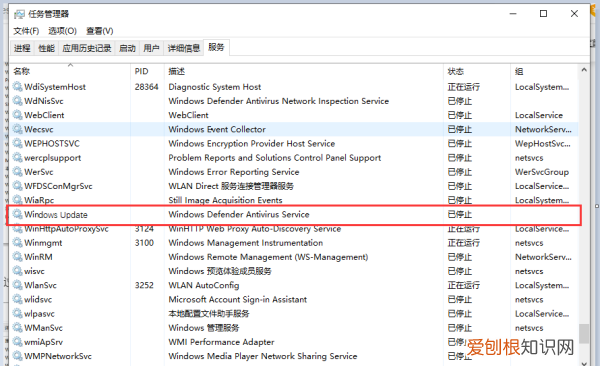Open the 查看(V) menu
600x366 pixels.
click(x=99, y=31)
